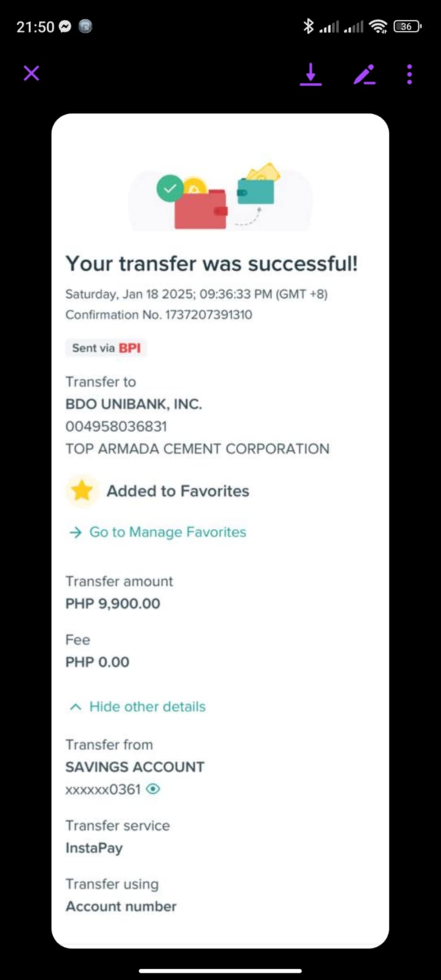Close the receipt image viewer
The height and width of the screenshot is (980, 441).
click(32, 74)
